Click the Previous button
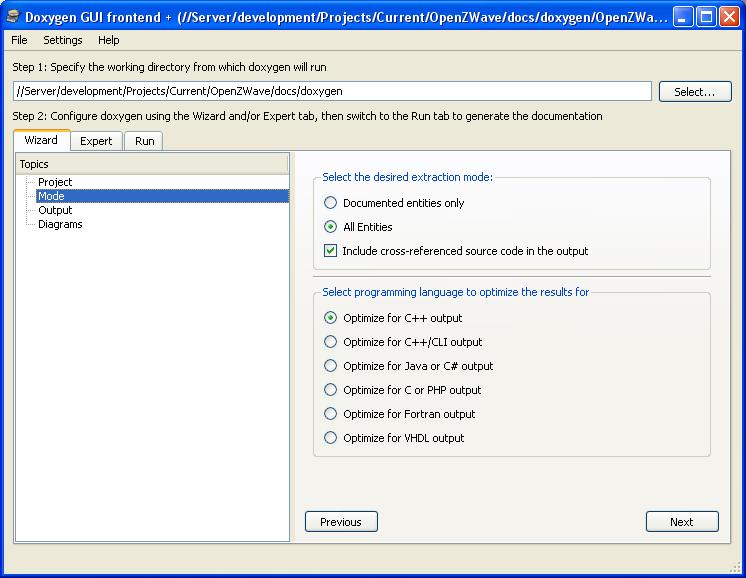This screenshot has height=578, width=746. [341, 521]
